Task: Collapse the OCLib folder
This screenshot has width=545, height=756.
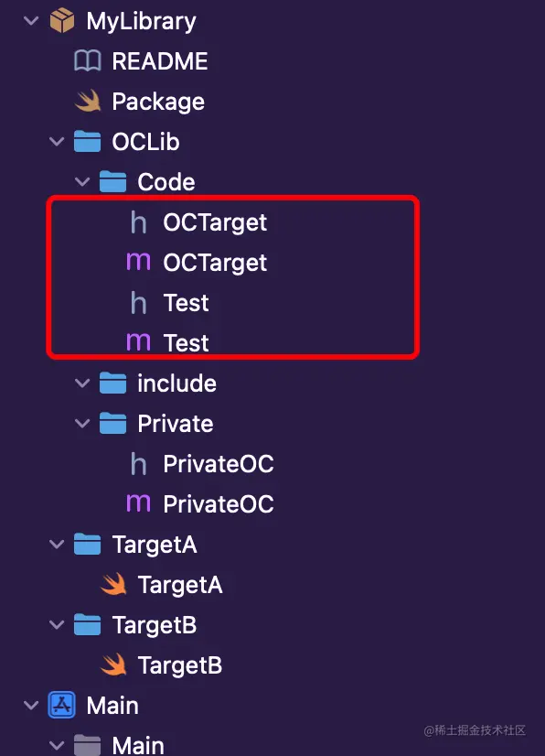Action: pos(57,141)
